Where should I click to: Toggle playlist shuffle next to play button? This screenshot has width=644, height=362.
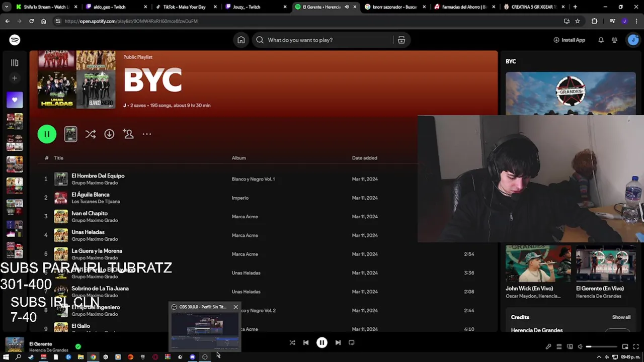coord(91,134)
